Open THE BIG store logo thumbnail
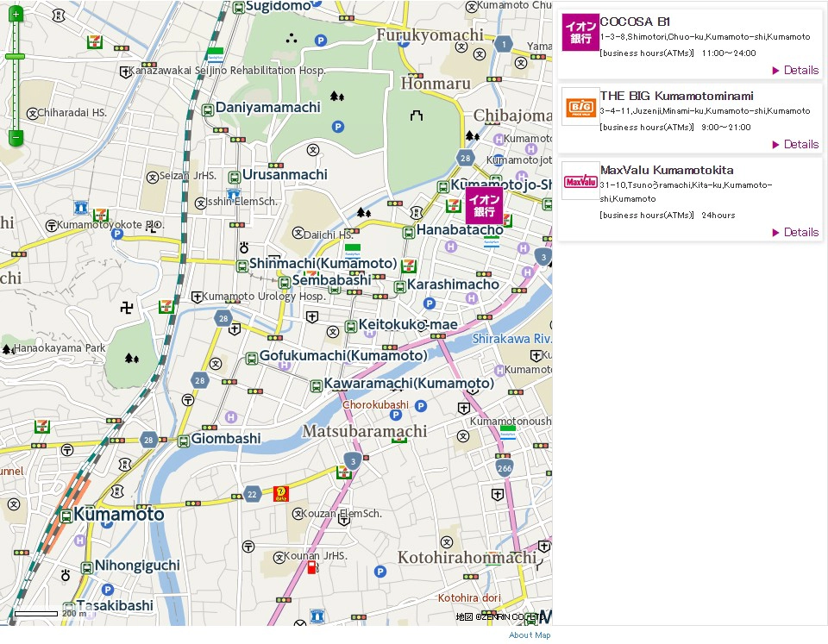The width and height of the screenshot is (828, 644). tap(580, 107)
